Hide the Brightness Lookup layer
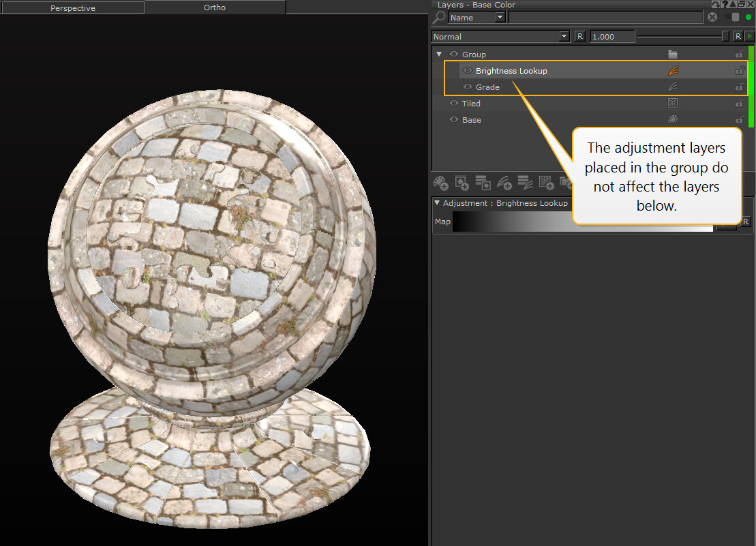The height and width of the screenshot is (546, 756). click(468, 71)
